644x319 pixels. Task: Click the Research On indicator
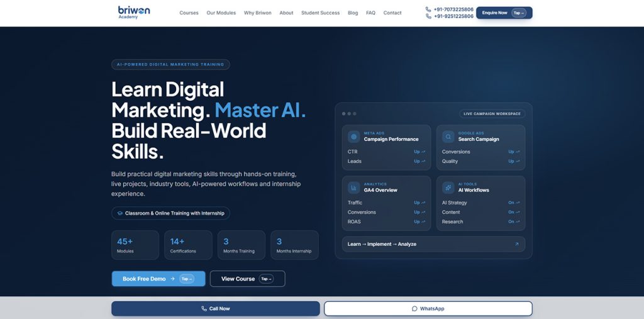coord(514,221)
